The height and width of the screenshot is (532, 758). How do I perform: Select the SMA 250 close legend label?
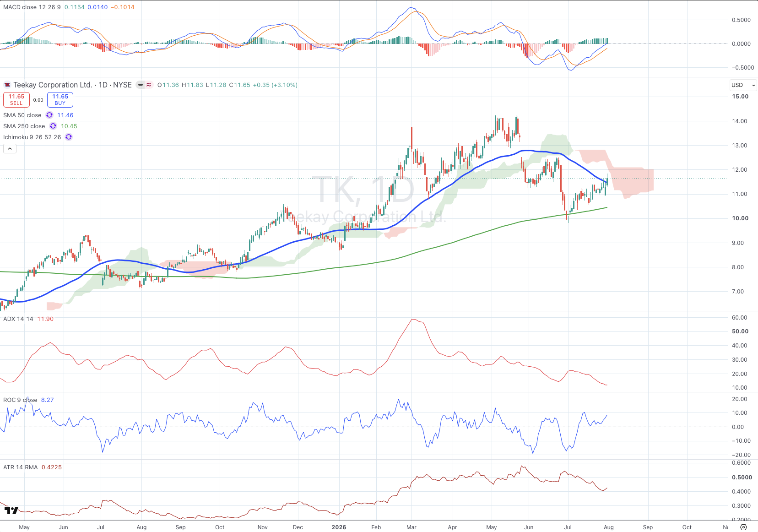pos(24,126)
